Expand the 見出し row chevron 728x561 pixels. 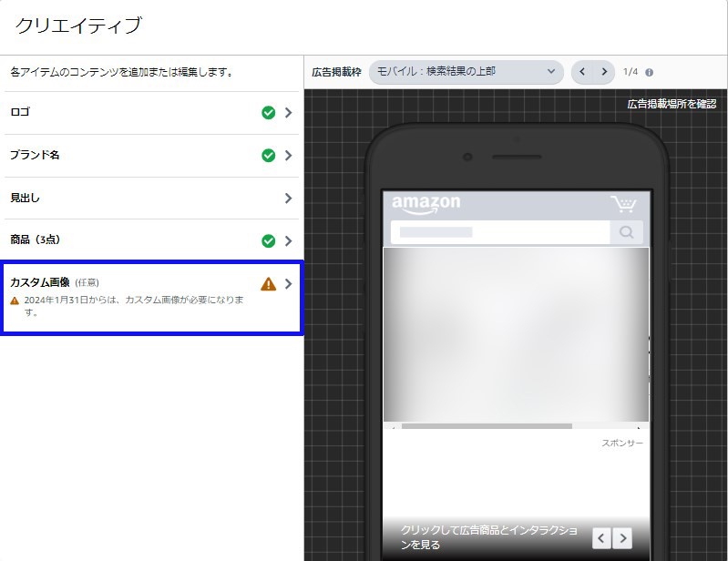[x=288, y=199]
